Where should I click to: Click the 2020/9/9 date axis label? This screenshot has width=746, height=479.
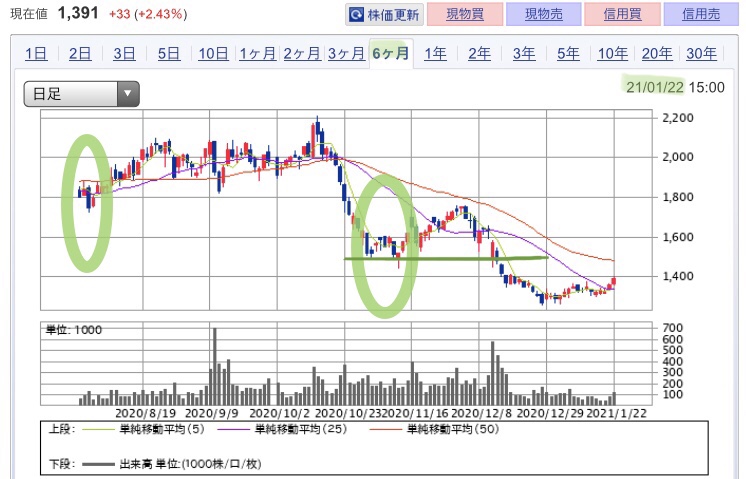[x=211, y=413]
